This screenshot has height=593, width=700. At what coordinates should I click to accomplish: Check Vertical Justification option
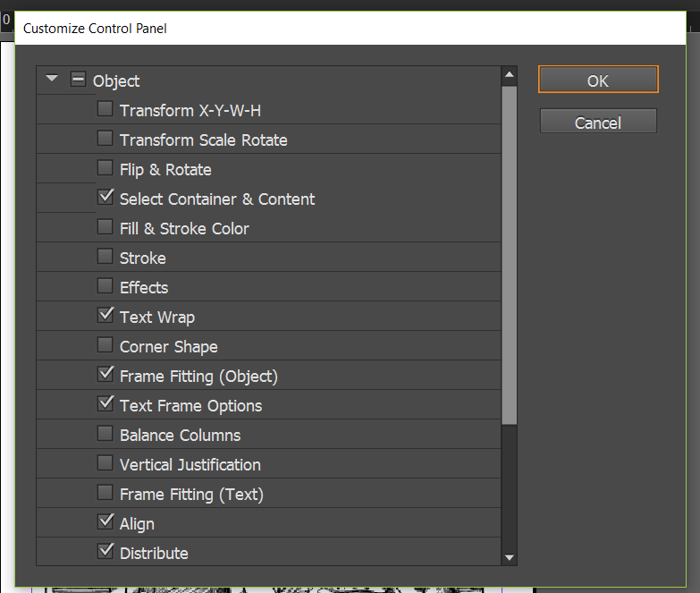pyautogui.click(x=105, y=463)
